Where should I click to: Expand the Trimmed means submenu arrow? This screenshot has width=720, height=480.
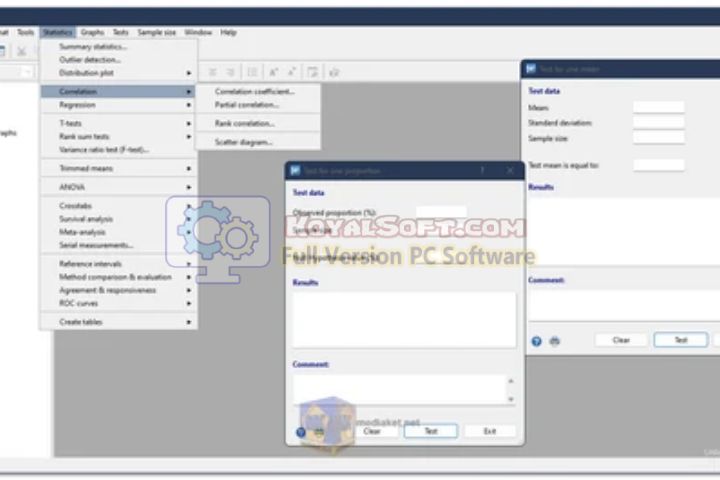click(x=188, y=169)
